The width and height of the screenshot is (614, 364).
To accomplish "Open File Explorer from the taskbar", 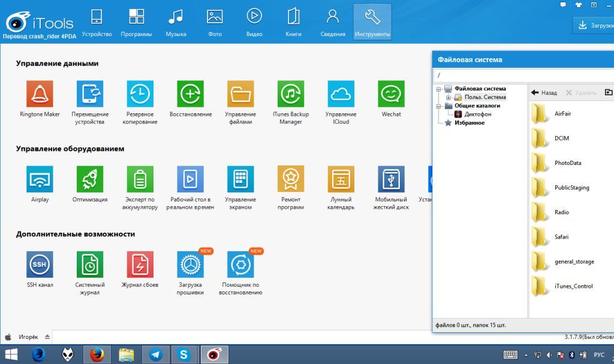I will [x=126, y=354].
